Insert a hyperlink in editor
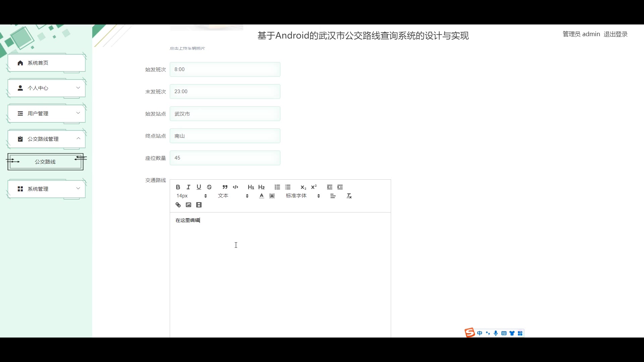Image resolution: width=644 pixels, height=362 pixels. pos(178,205)
